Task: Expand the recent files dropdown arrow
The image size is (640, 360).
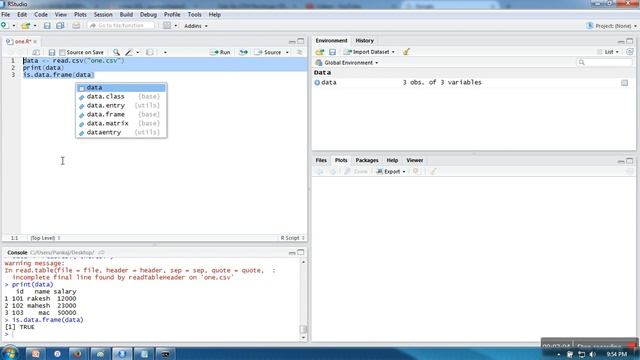Action: point(35,26)
